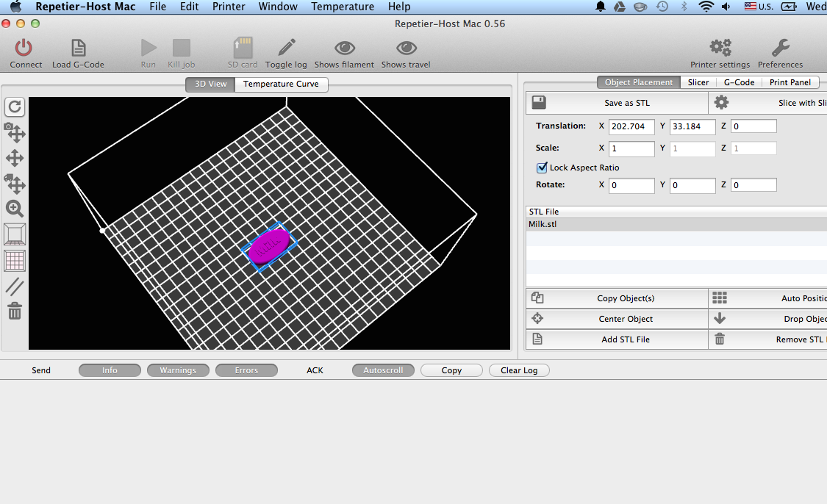The width and height of the screenshot is (827, 504).
Task: Click the Rotate Y input field
Action: coord(692,185)
